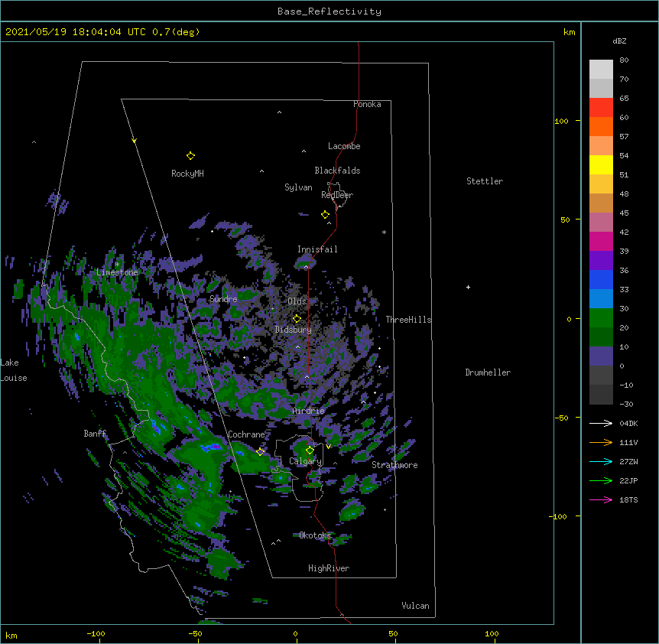This screenshot has width=659, height=644.
Task: Click the Base_Reflectivity title
Action: pos(329,11)
